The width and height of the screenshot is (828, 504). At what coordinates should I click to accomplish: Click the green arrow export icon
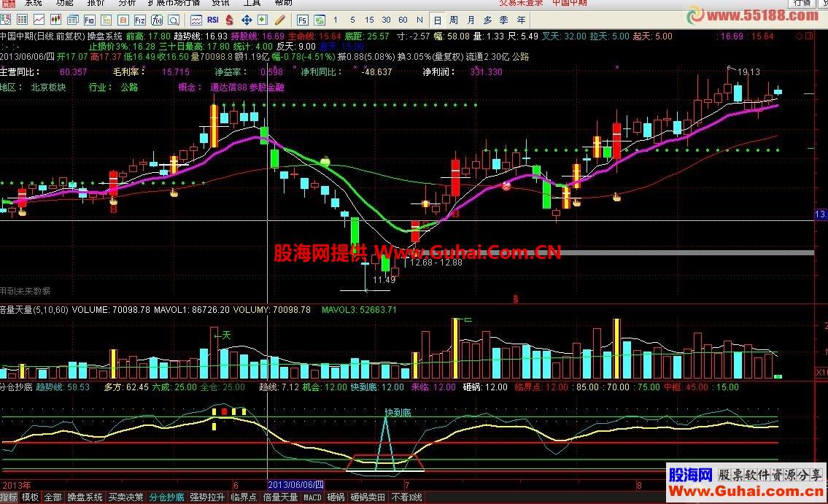click(x=263, y=20)
